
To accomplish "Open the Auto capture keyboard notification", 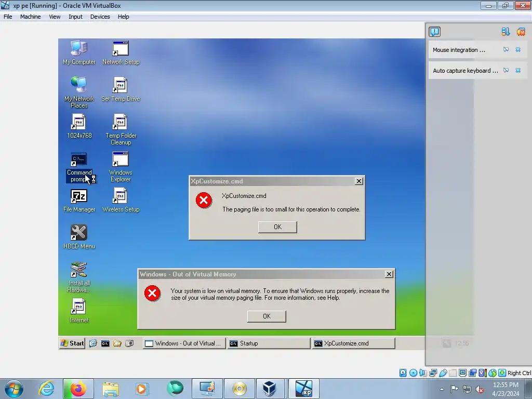I will point(465,71).
